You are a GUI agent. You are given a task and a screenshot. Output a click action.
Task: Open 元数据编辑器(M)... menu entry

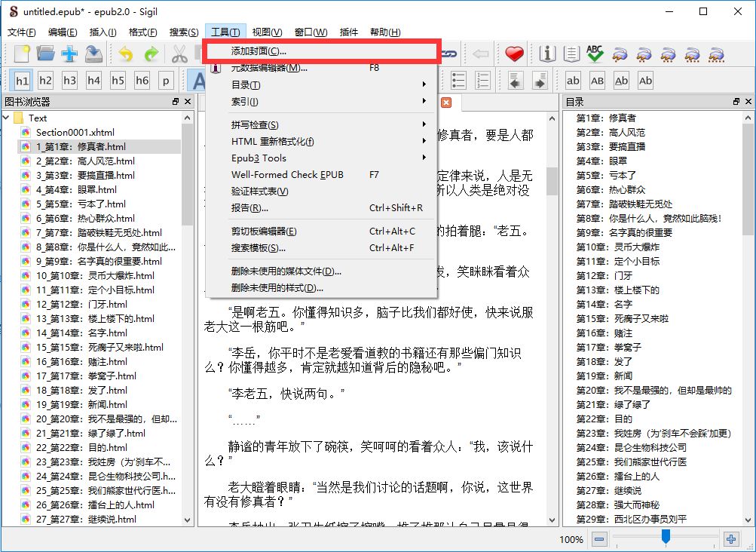(x=320, y=68)
